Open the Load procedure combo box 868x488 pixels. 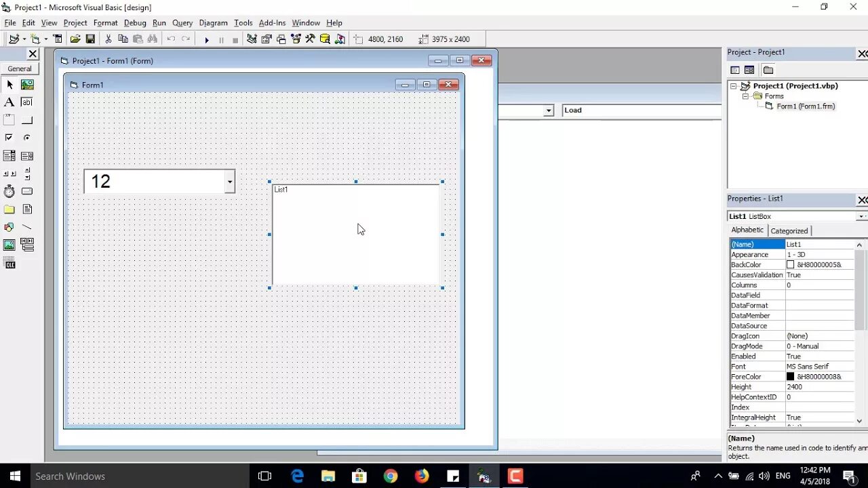pos(642,110)
